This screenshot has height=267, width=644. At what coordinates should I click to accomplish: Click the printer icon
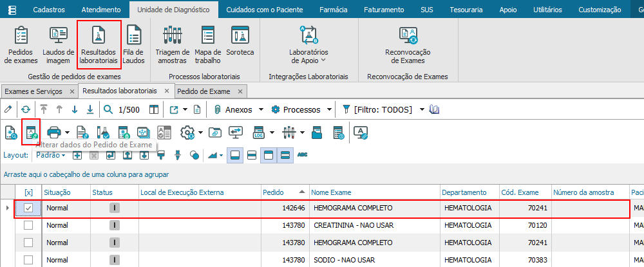54,132
